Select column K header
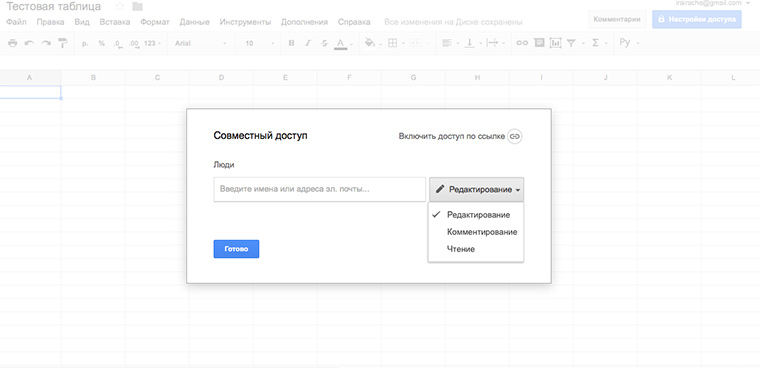 pos(669,78)
